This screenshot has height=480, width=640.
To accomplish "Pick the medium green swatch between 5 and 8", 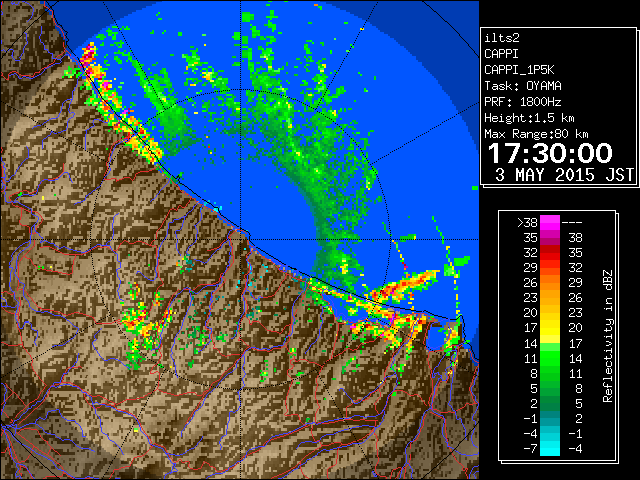I will pos(550,389).
